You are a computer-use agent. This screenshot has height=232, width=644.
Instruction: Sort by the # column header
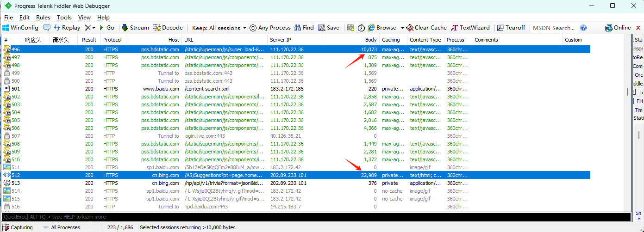click(12, 40)
